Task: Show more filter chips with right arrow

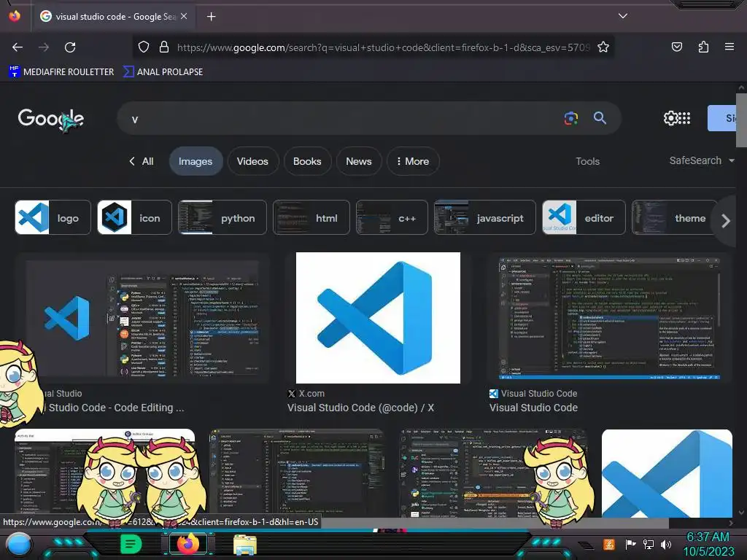Action: click(725, 220)
